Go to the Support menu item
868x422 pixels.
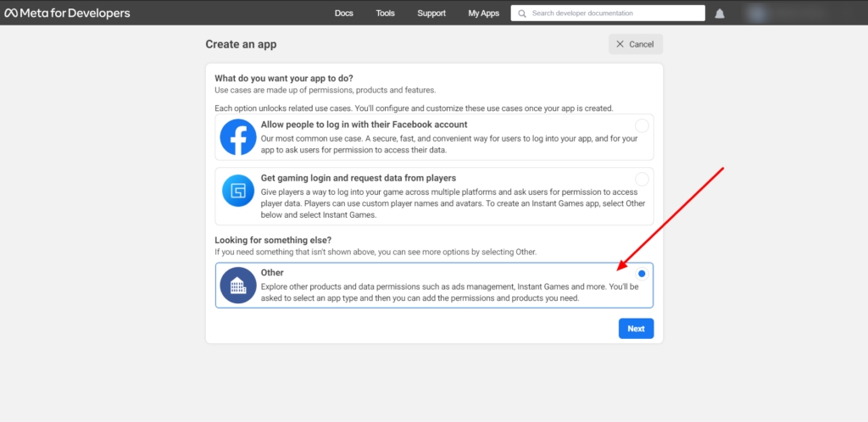pos(431,14)
